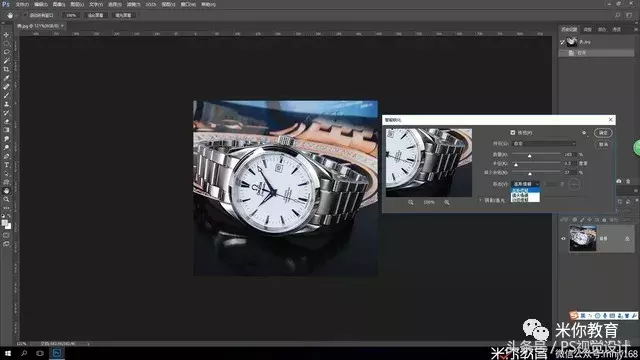Open the Filter menu
This screenshot has width=640, height=360.
click(133, 4)
